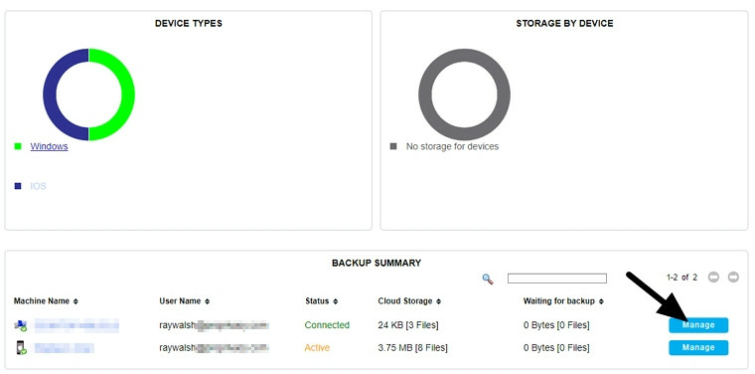Open the Windows link in Device Types

[49, 146]
